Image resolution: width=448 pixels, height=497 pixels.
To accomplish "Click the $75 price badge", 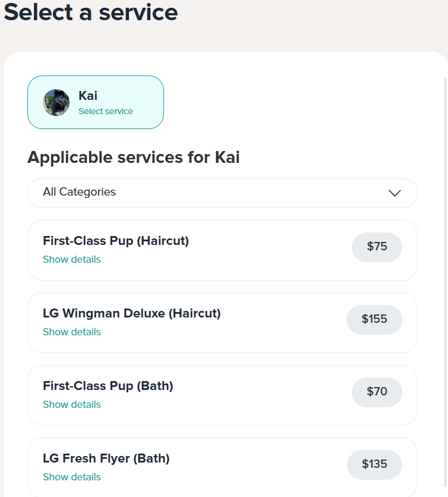I will pyautogui.click(x=377, y=247).
